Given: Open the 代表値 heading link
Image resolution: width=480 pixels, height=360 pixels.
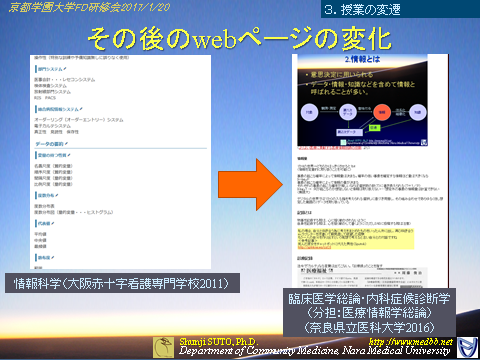Looking at the screenshot, I should coord(44,223).
